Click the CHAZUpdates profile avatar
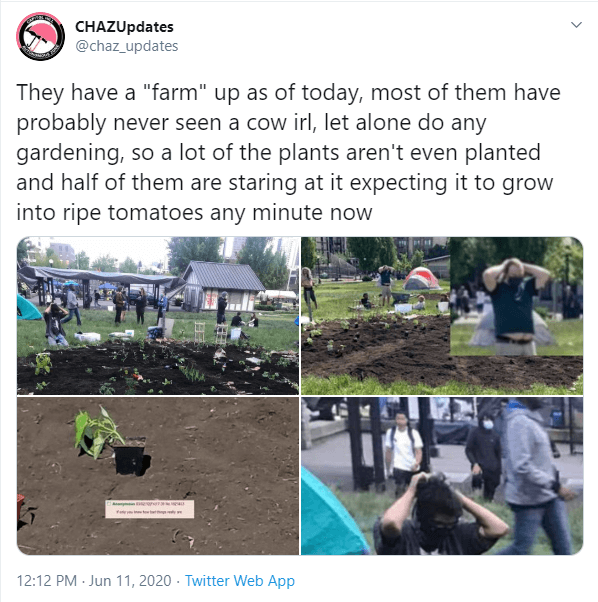The height and width of the screenshot is (602, 598). click(40, 36)
